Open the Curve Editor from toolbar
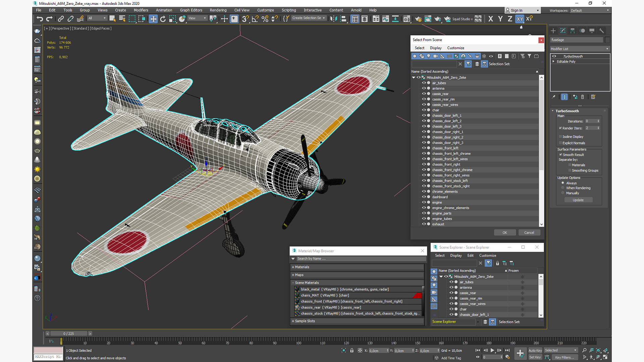The height and width of the screenshot is (362, 644). (x=386, y=19)
